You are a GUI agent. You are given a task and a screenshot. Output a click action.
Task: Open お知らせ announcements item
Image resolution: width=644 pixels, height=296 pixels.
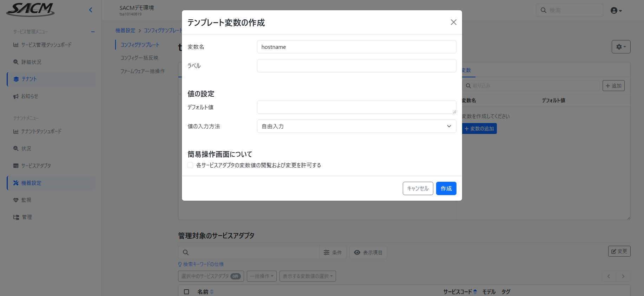coord(29,96)
